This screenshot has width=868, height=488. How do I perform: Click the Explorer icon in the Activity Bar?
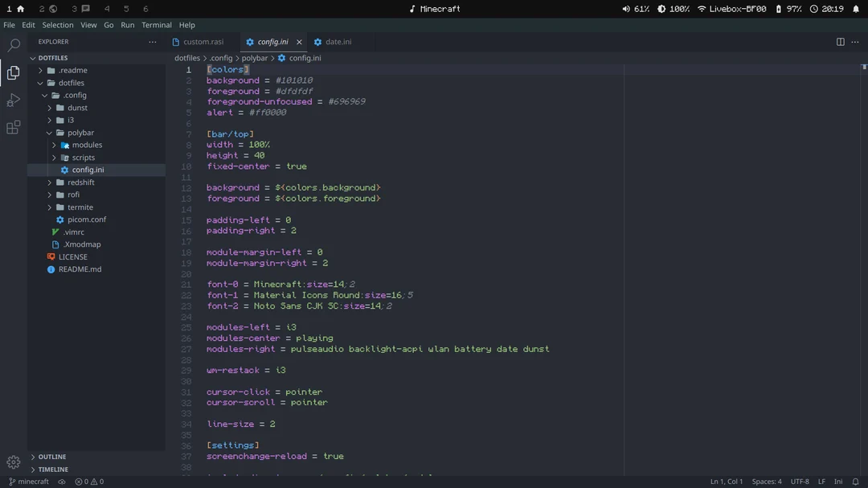[12, 72]
